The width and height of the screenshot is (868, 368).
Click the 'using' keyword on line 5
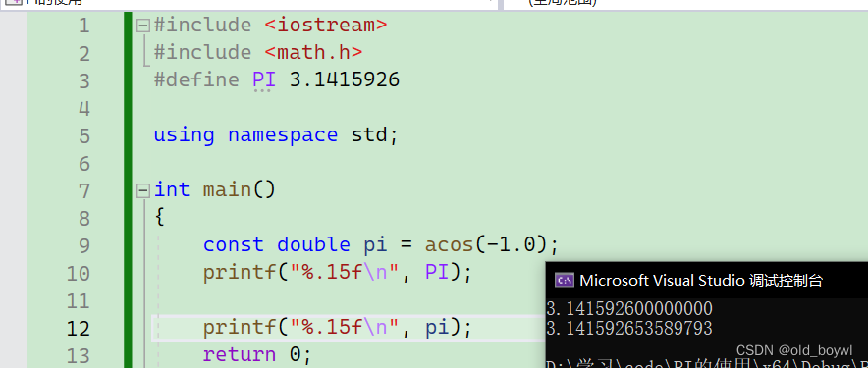tap(184, 135)
